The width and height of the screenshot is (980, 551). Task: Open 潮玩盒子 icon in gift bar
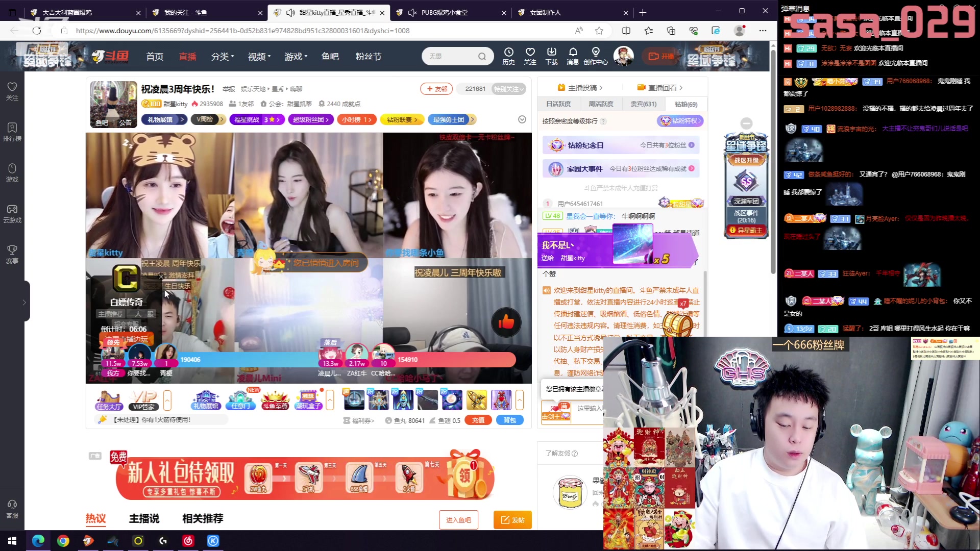pos(308,400)
